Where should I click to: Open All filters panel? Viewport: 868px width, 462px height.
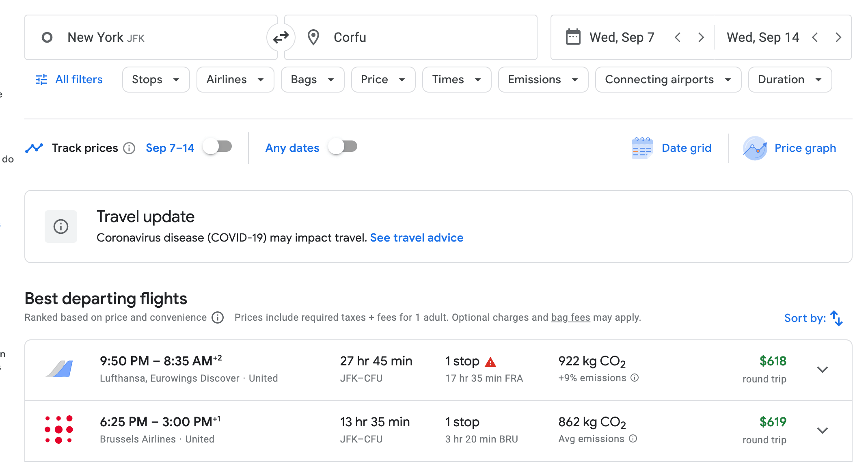pyautogui.click(x=69, y=80)
